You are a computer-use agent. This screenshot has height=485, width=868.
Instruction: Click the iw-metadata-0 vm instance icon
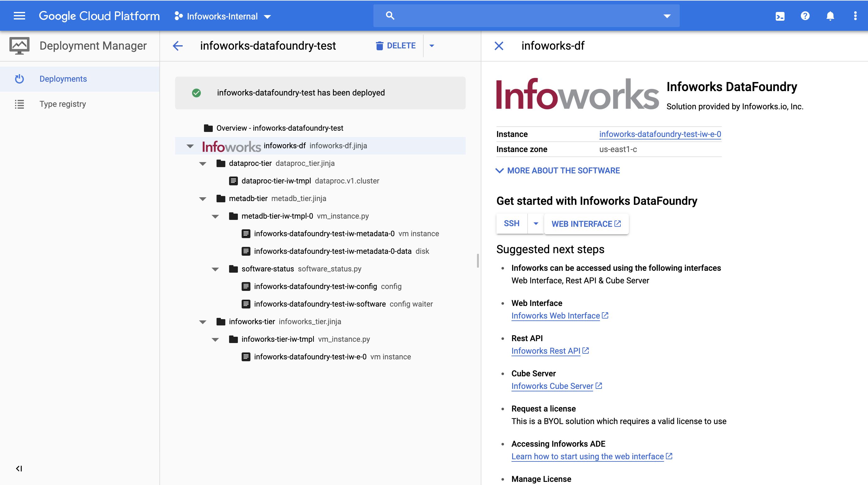point(246,233)
